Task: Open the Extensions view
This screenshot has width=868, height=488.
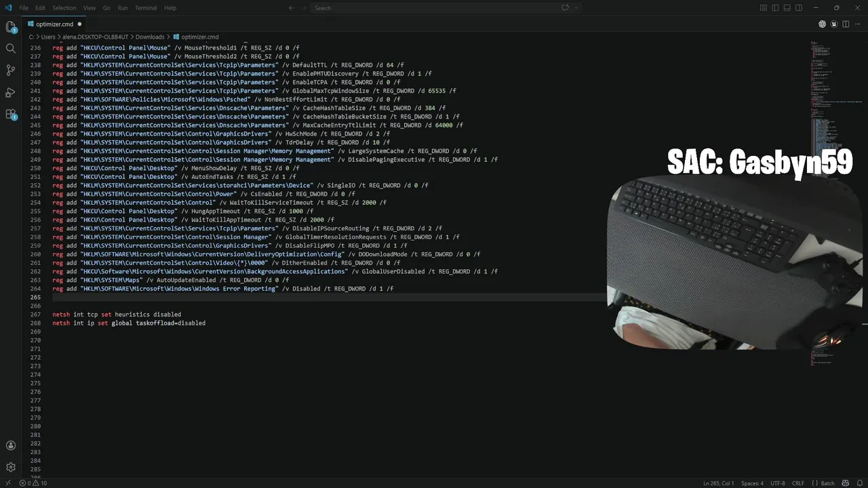Action: [x=11, y=115]
